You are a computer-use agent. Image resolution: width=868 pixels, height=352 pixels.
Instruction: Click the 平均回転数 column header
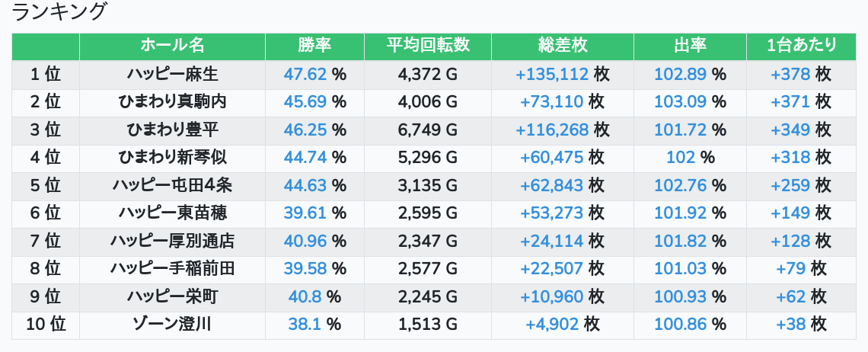pyautogui.click(x=427, y=46)
